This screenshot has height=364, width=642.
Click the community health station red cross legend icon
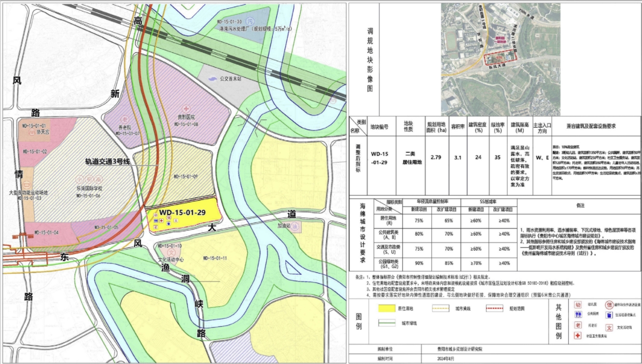[x=578, y=336]
